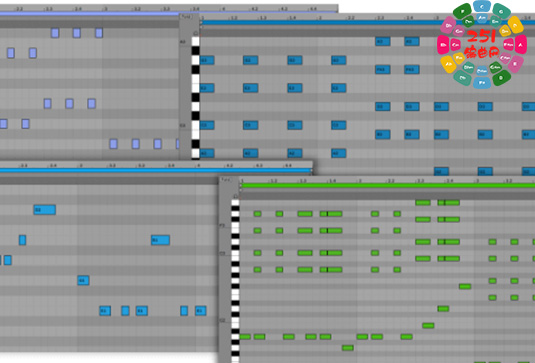535x363 pixels.
Task: Click the A3 piano key in blue piano roll
Action: click(196, 42)
